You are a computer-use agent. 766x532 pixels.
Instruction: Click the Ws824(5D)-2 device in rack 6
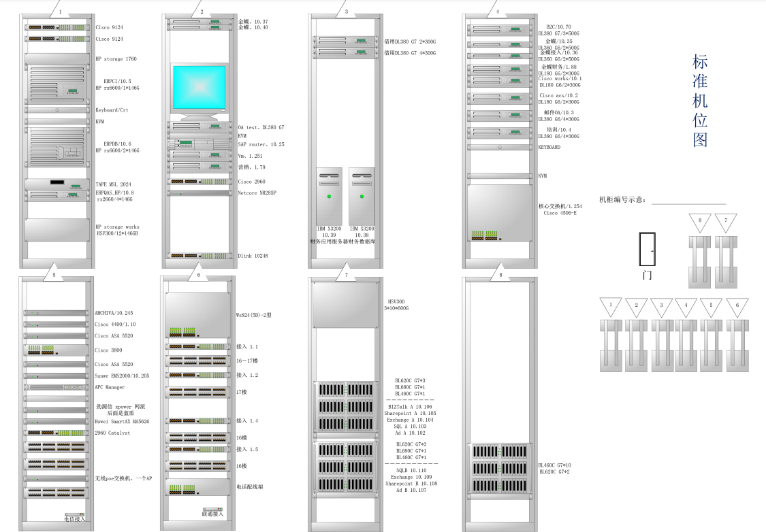click(197, 314)
